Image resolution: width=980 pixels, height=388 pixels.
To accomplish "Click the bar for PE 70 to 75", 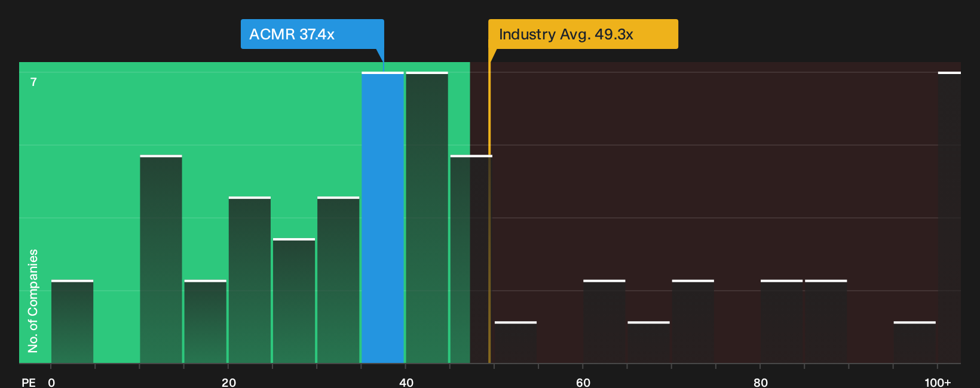I will tap(693, 321).
